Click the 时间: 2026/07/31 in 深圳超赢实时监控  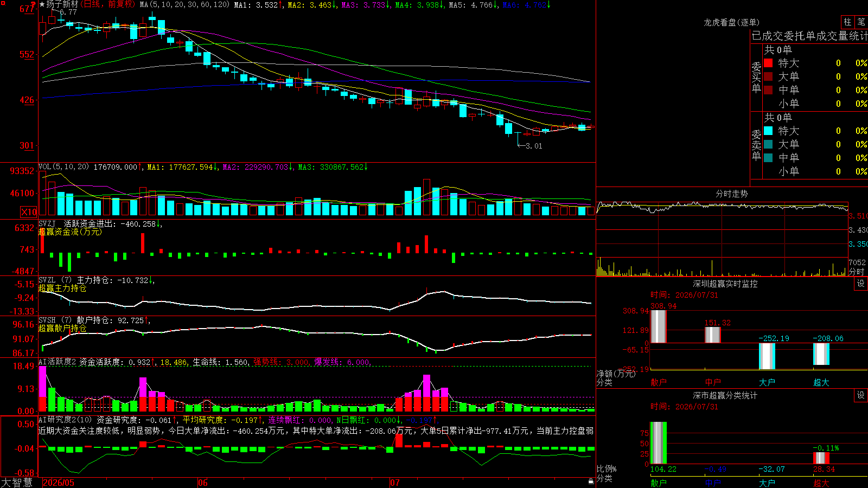coord(684,295)
